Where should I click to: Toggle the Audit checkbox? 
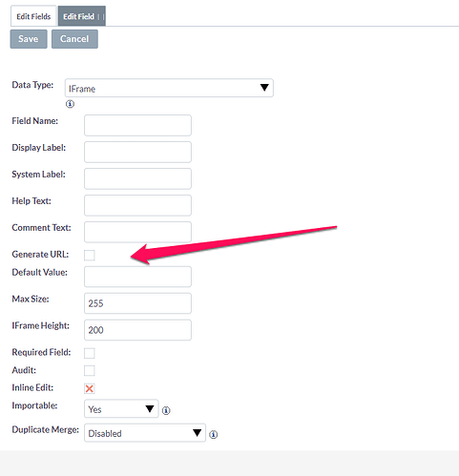click(x=90, y=370)
